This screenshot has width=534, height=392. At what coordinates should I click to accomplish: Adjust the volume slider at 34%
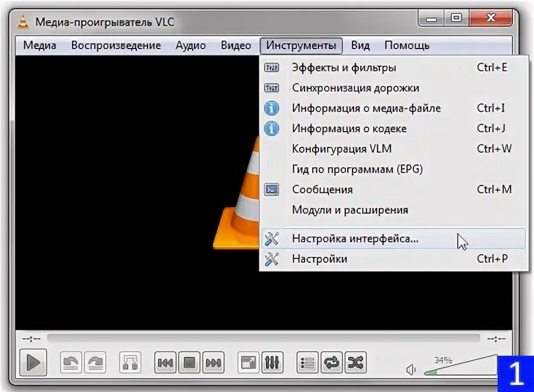[x=460, y=366]
